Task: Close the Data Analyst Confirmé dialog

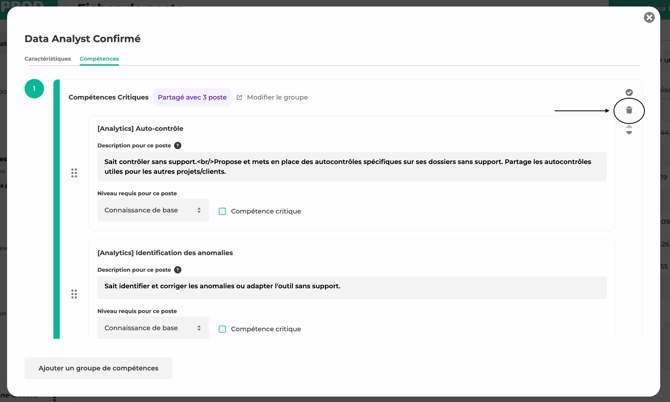Action: pyautogui.click(x=649, y=17)
